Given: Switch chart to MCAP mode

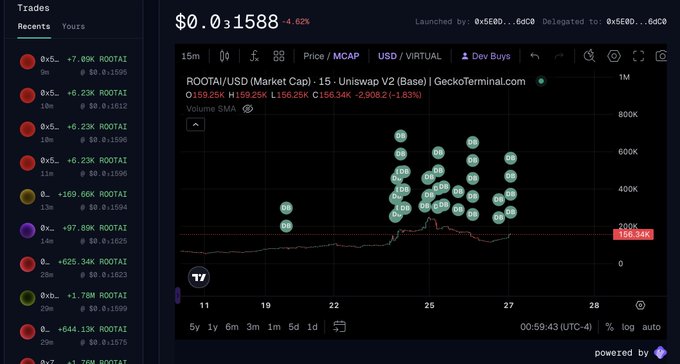Looking at the screenshot, I should (346, 56).
